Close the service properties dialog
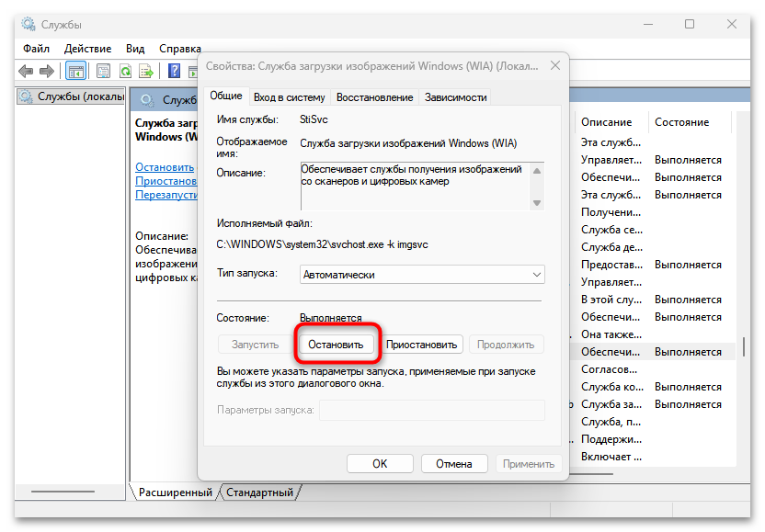 (x=555, y=66)
